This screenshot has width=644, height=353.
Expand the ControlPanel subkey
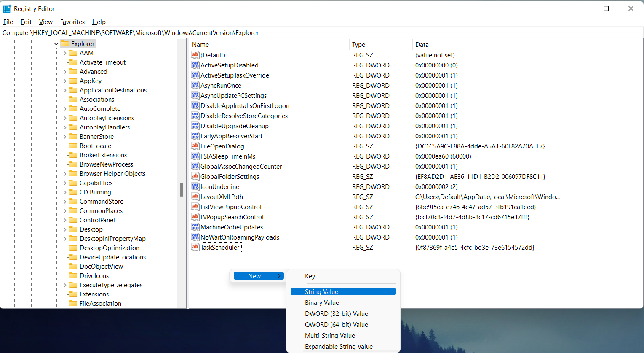[x=65, y=220]
